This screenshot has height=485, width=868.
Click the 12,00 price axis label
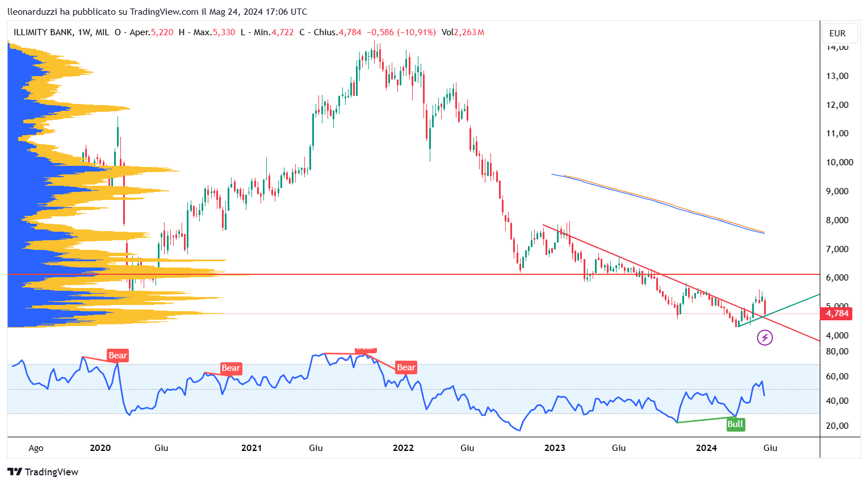pos(837,105)
